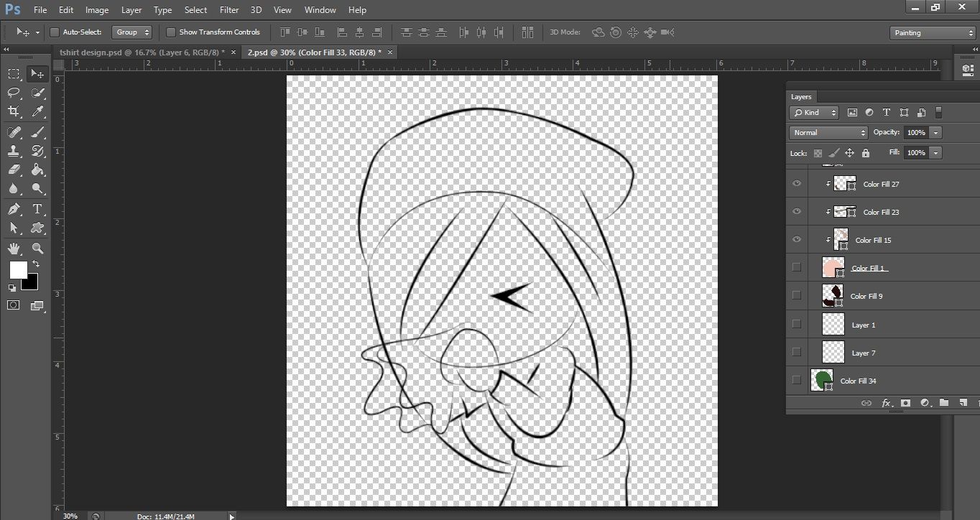Open the layer filter Kind dropdown
This screenshot has height=520, width=980.
(814, 113)
